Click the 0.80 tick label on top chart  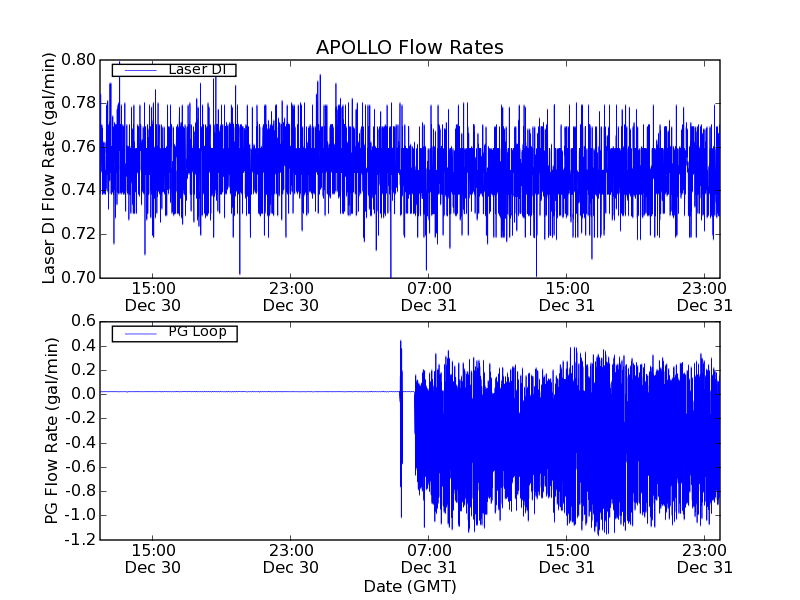click(x=79, y=60)
